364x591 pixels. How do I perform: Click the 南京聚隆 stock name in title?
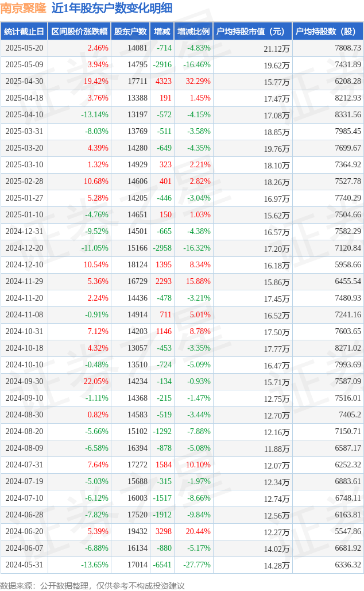click(23, 8)
